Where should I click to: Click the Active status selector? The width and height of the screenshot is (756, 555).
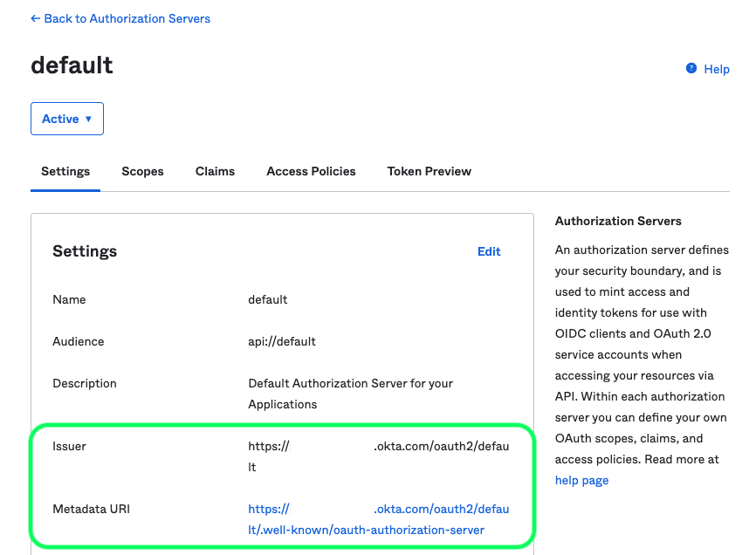(x=66, y=118)
